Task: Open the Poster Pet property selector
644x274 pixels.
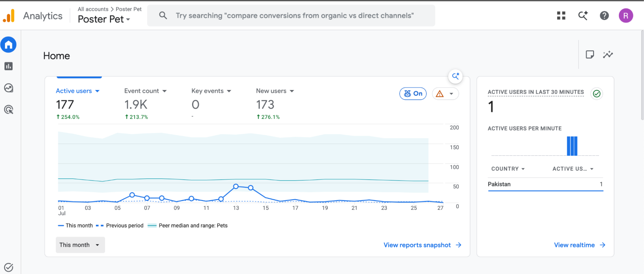Action: (x=104, y=19)
